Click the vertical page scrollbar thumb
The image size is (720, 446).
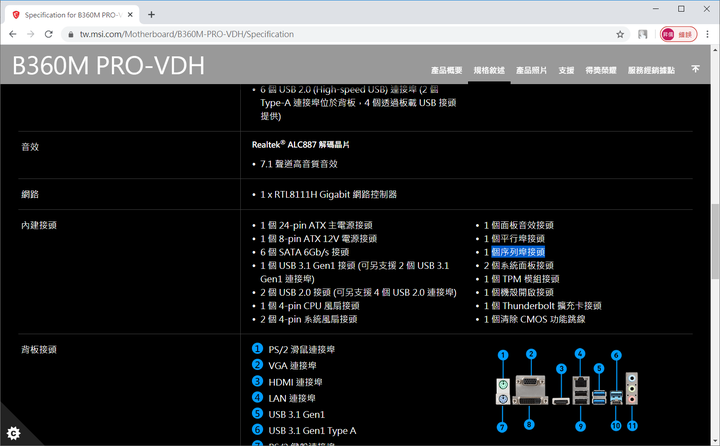click(715, 241)
